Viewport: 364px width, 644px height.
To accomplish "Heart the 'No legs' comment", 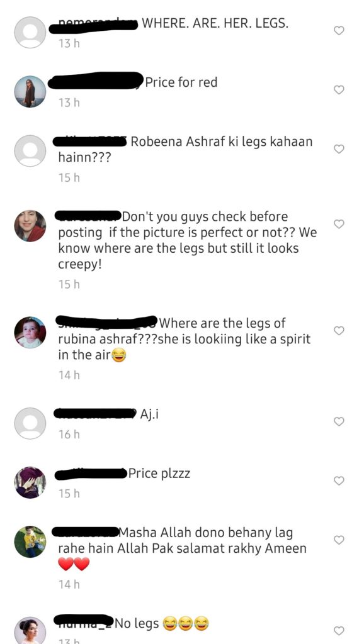I will 339,630.
